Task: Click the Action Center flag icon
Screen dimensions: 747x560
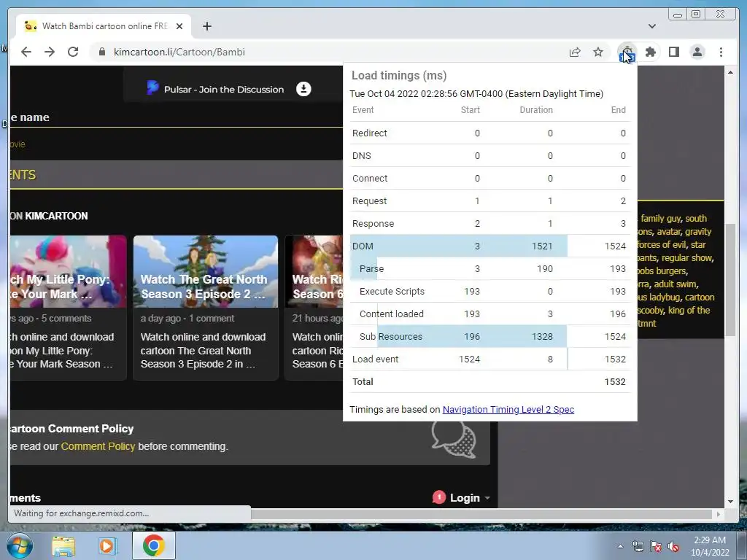Action: point(656,547)
